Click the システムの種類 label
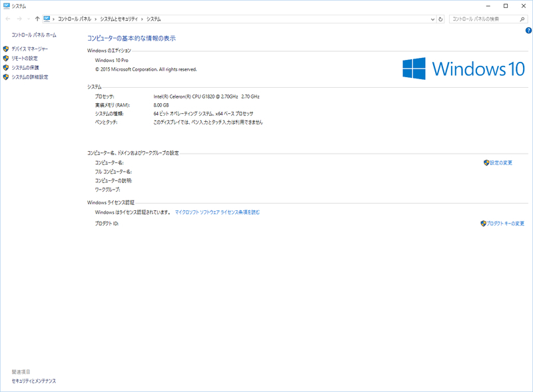The image size is (533, 392). tap(109, 113)
